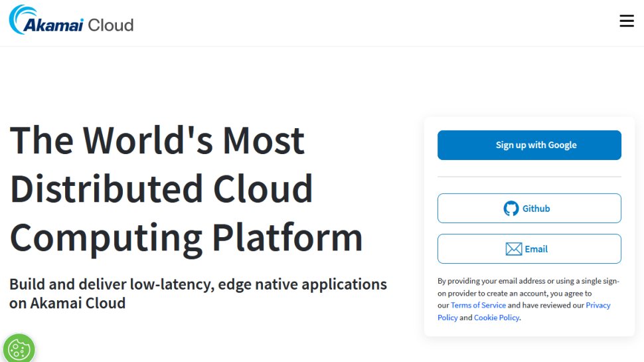Open the cookie preferences icon
The height and width of the screenshot is (362, 644).
click(x=19, y=349)
